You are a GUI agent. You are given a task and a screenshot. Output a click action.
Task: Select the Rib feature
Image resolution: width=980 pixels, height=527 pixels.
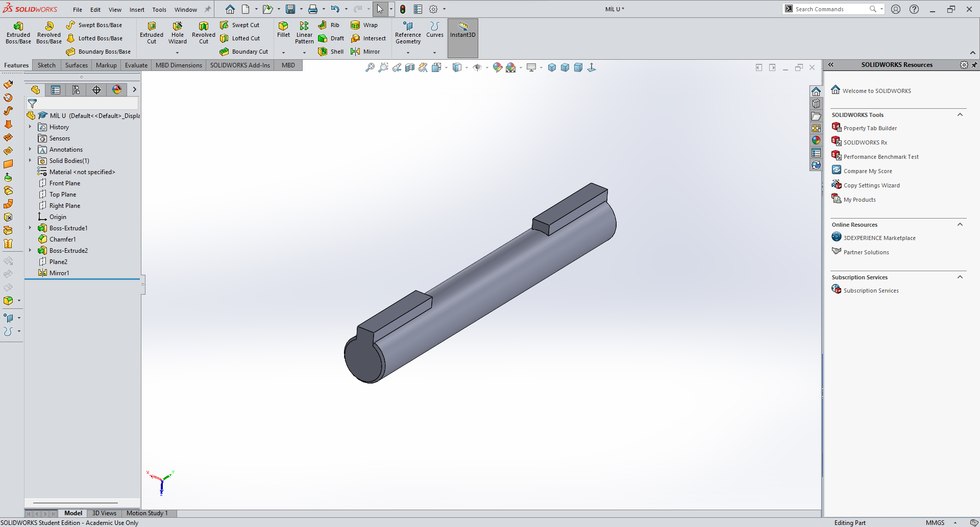tap(329, 25)
